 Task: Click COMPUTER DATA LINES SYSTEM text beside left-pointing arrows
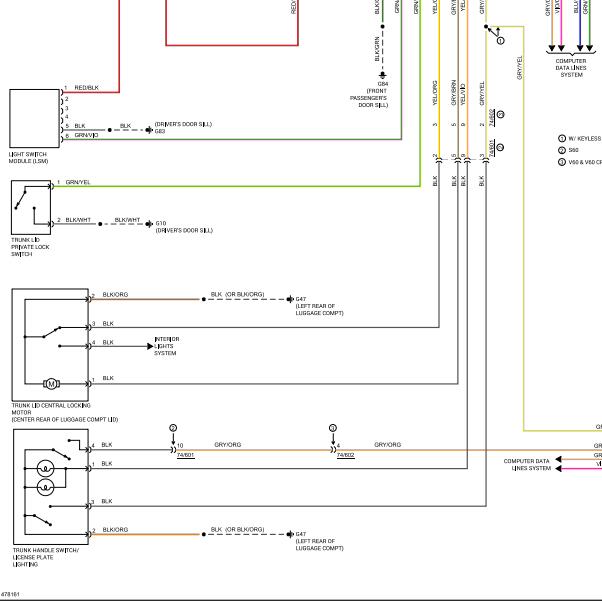(x=528, y=465)
